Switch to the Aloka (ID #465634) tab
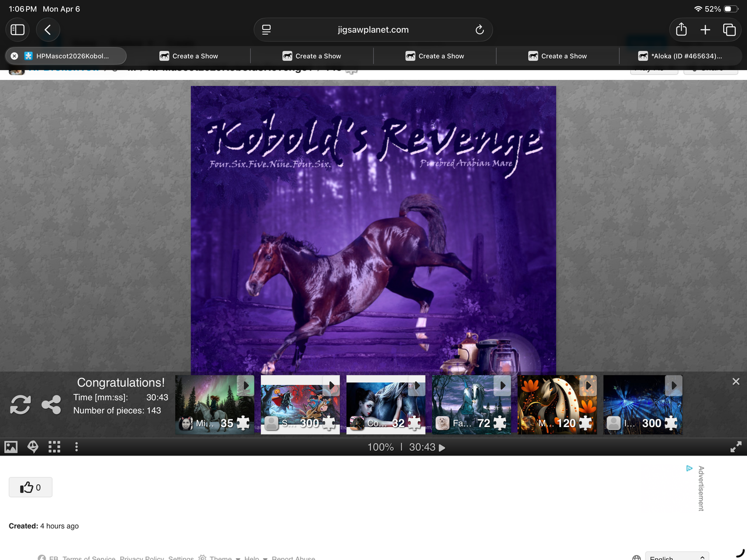 coord(680,56)
